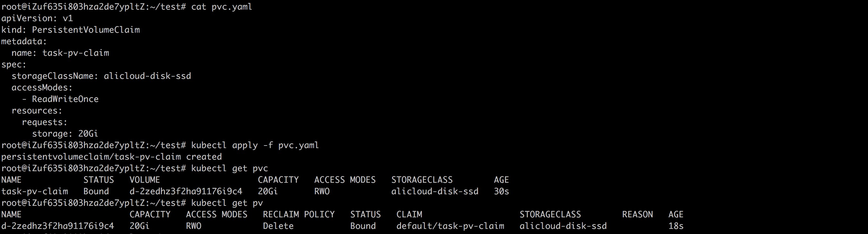Click the 'storage: 20Gi' line

(65, 134)
